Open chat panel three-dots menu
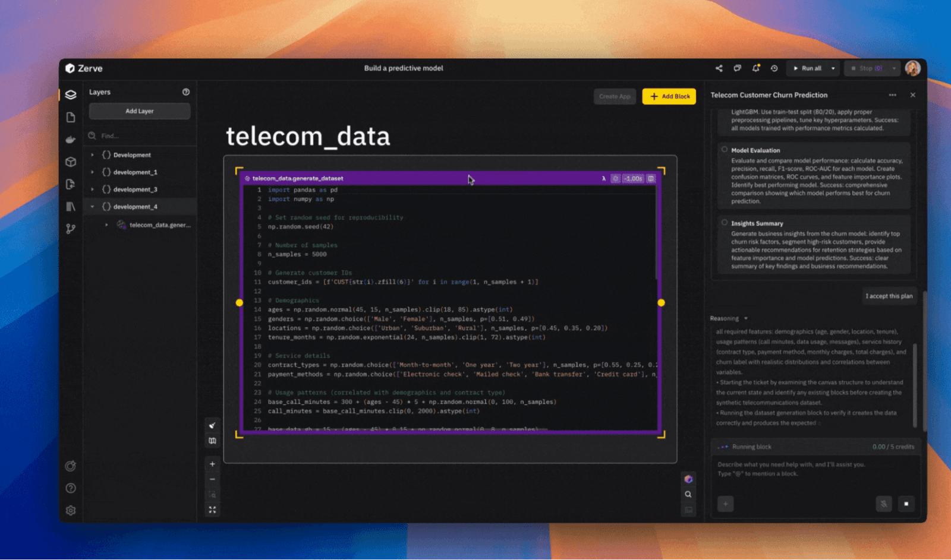 pos(892,95)
